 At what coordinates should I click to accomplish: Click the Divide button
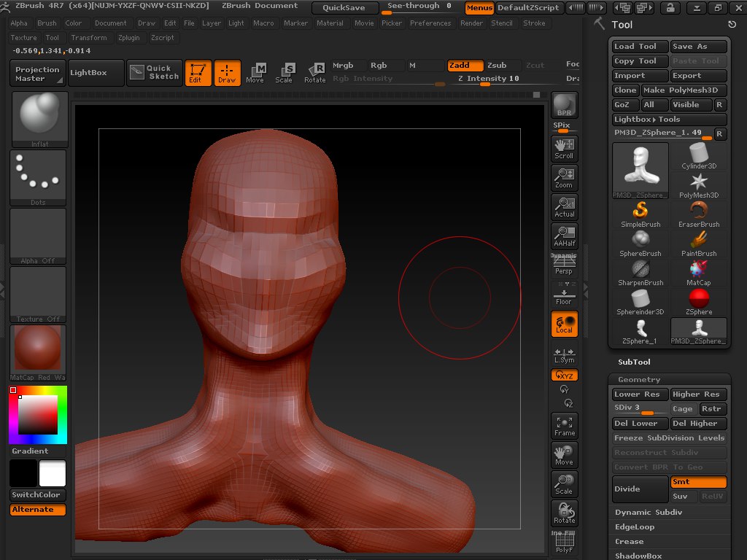pyautogui.click(x=640, y=489)
